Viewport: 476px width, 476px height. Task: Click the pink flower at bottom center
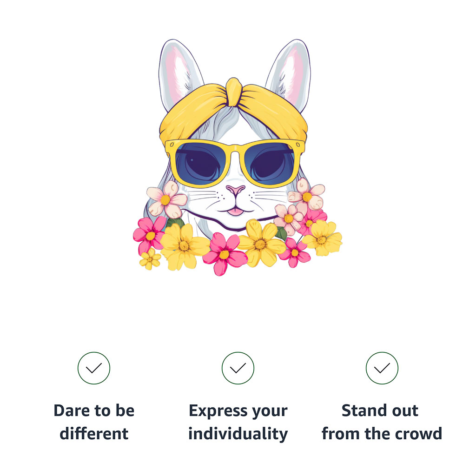[225, 254]
